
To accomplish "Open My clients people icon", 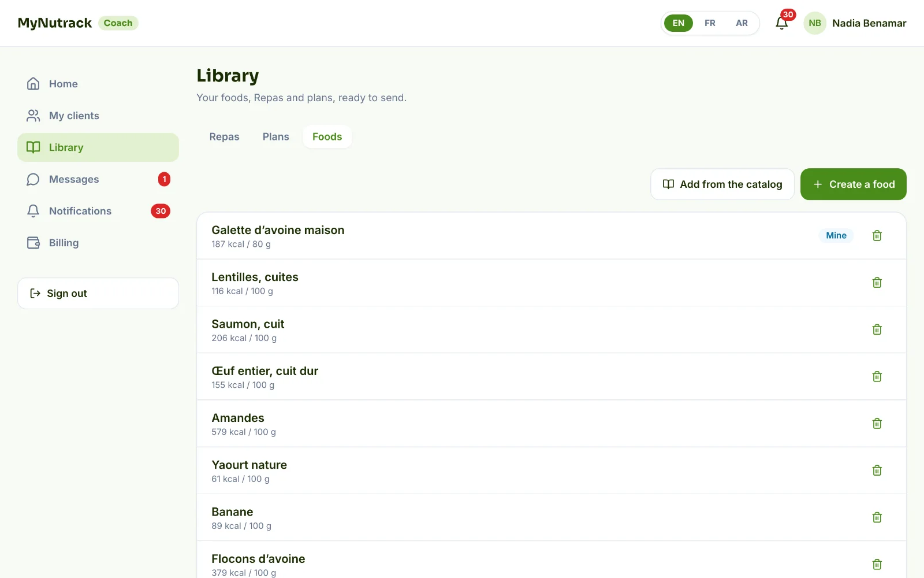I will coord(33,116).
